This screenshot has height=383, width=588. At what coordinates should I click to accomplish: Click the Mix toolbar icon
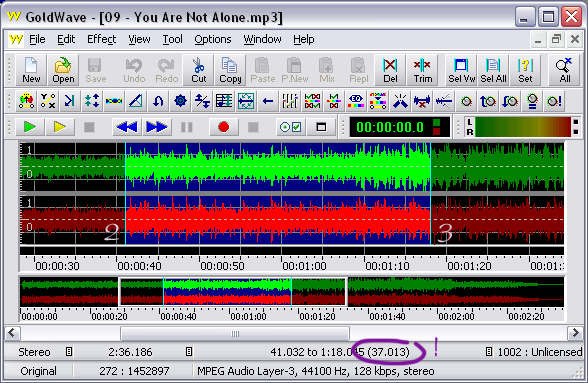(327, 70)
